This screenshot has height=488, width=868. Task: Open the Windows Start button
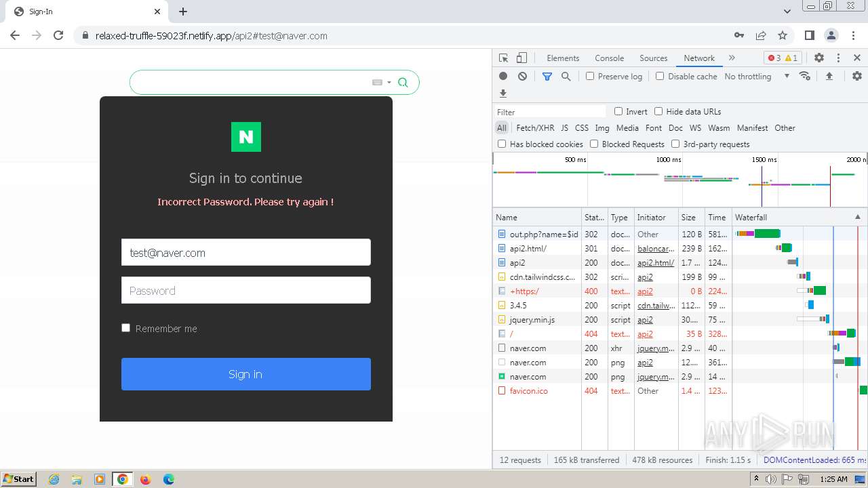[x=18, y=479]
